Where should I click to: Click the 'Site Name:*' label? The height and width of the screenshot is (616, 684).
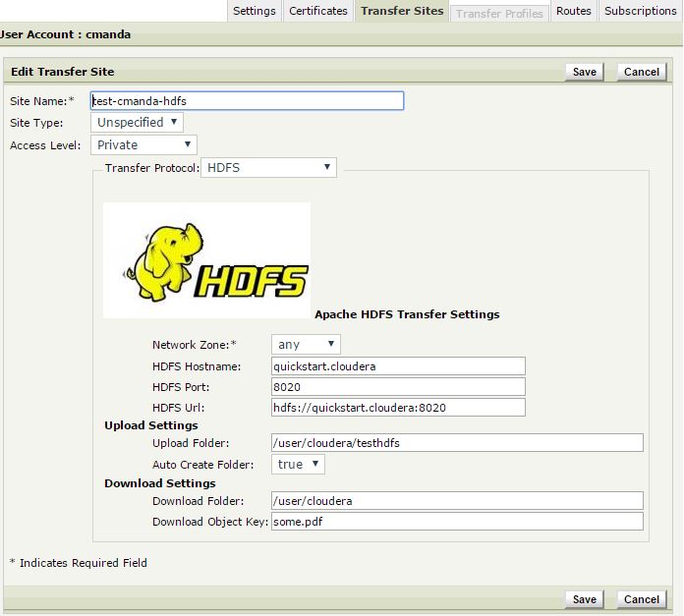pos(42,101)
